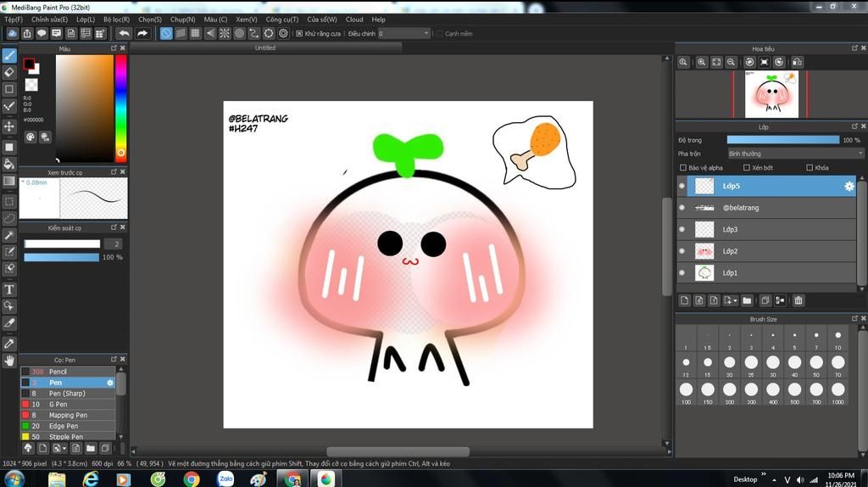Open the Xem(V) menu
Screen dimensions: 868x487
click(x=247, y=19)
